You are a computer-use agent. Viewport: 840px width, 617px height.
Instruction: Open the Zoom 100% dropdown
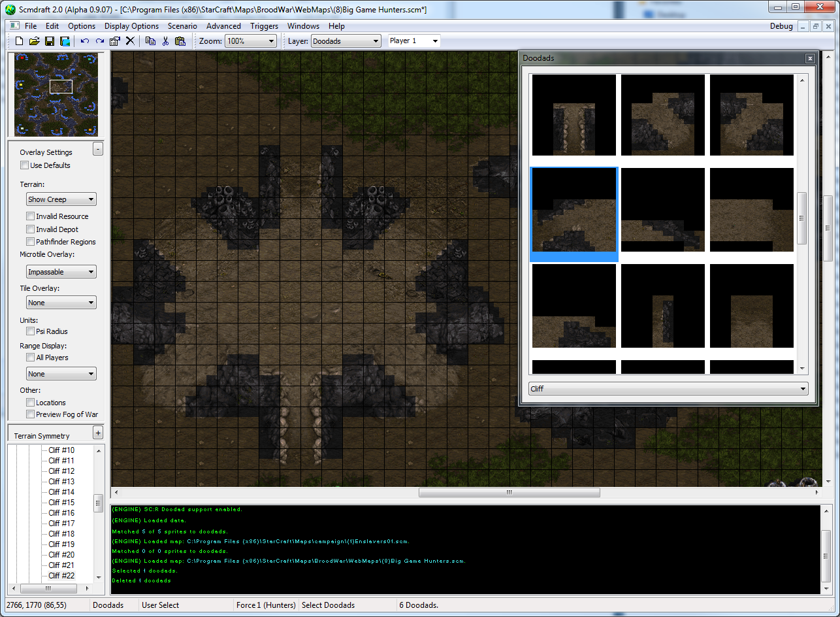251,41
